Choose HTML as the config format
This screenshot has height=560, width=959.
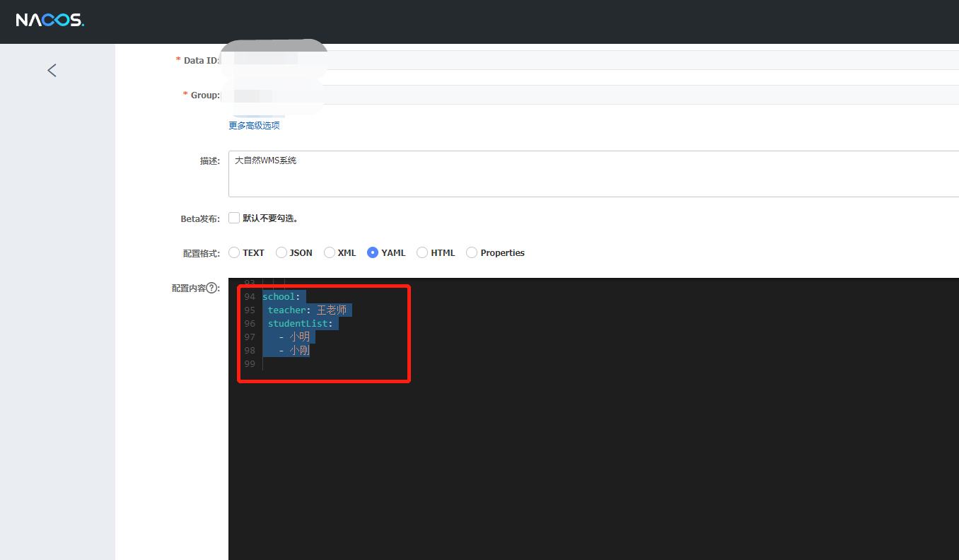422,252
